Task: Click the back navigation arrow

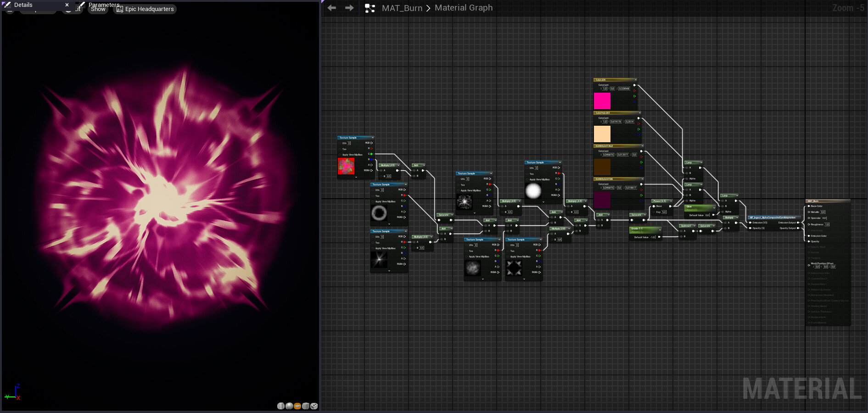Action: [332, 8]
